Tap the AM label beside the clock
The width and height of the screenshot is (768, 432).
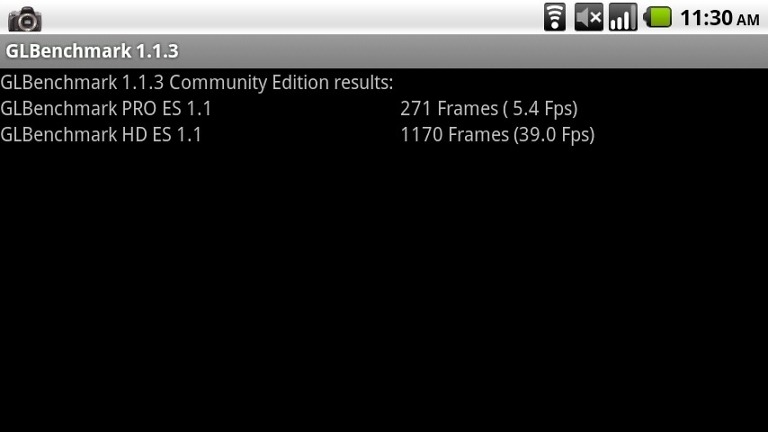pos(748,20)
